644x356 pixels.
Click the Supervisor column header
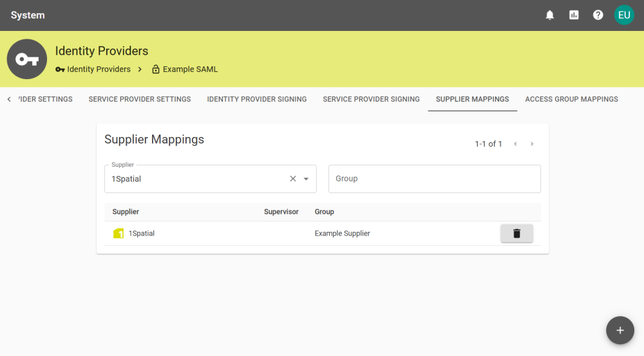pos(281,212)
